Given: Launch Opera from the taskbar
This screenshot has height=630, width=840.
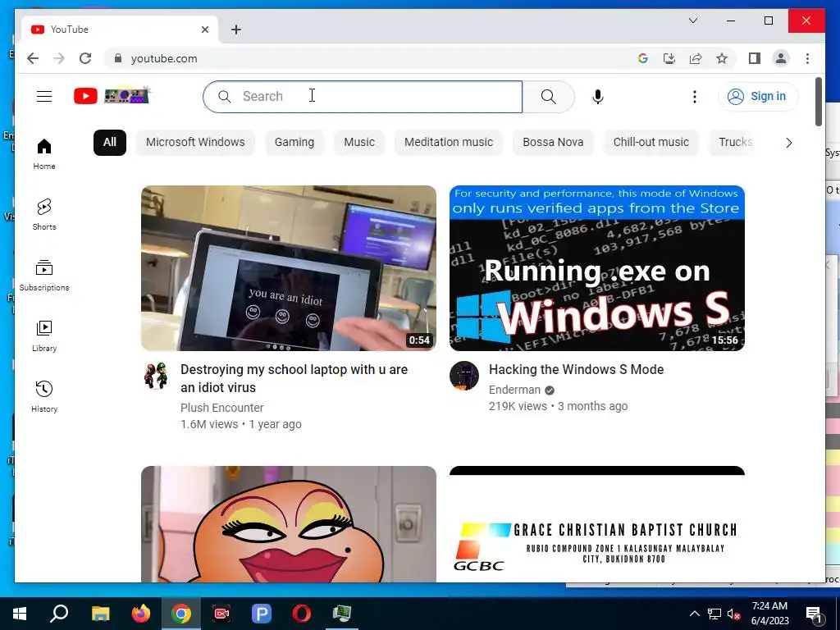Looking at the screenshot, I should [302, 614].
